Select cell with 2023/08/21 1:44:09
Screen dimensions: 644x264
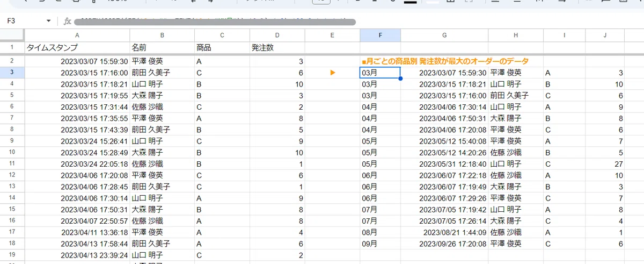click(444, 232)
